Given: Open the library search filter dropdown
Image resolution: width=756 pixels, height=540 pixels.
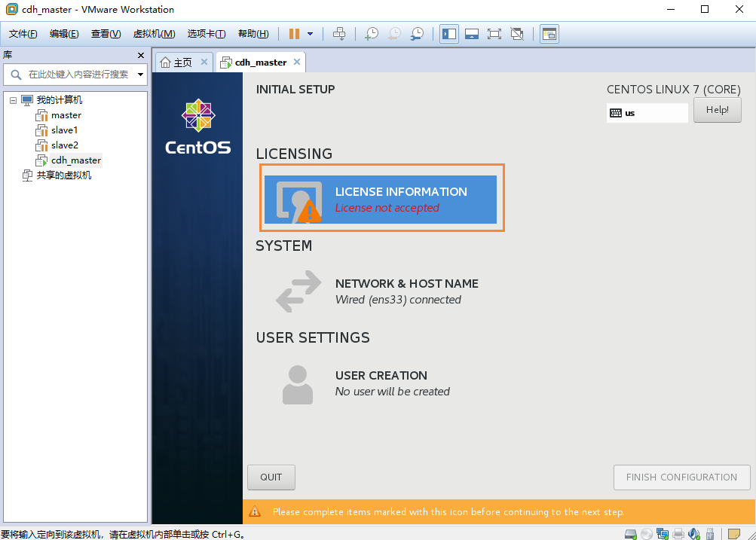Looking at the screenshot, I should coord(140,75).
